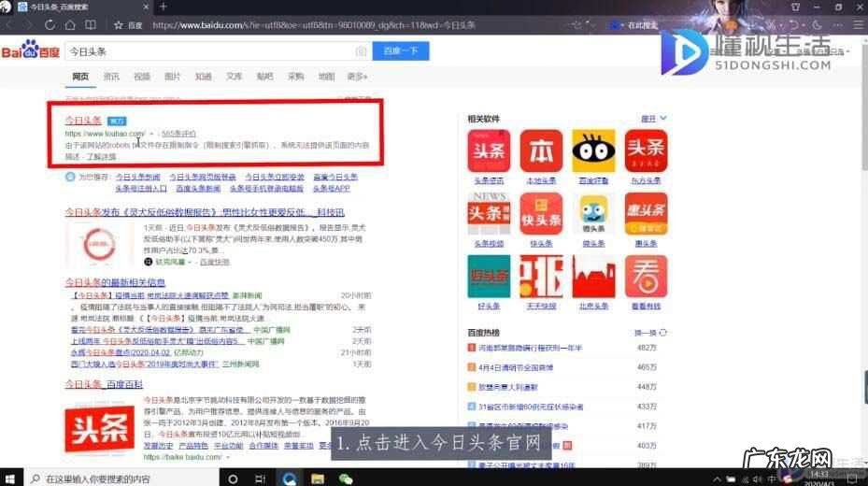
Task: Switch to the 资讯 search tab
Action: click(111, 77)
